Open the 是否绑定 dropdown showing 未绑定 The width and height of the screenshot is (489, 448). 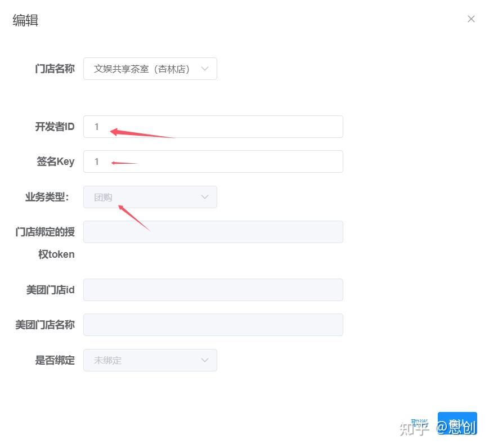click(x=150, y=360)
